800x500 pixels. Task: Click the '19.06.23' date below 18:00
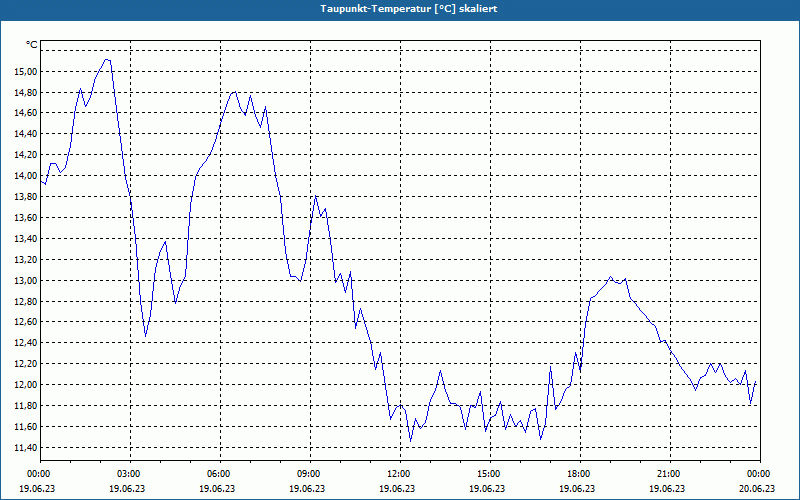(577, 488)
